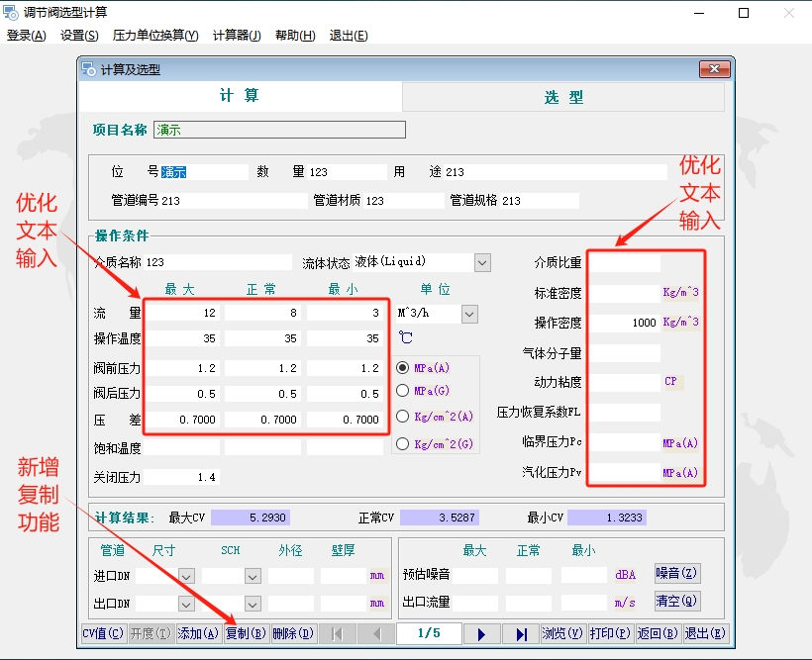
Task: Click 清空(Q) button
Action: (x=677, y=601)
